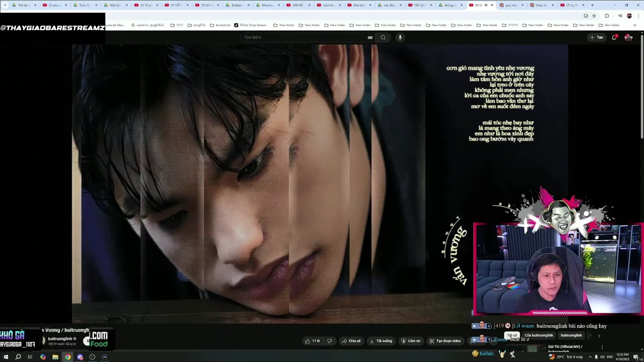The height and width of the screenshot is (362, 644).
Task: Open YouTube notifications bell
Action: coord(614,37)
